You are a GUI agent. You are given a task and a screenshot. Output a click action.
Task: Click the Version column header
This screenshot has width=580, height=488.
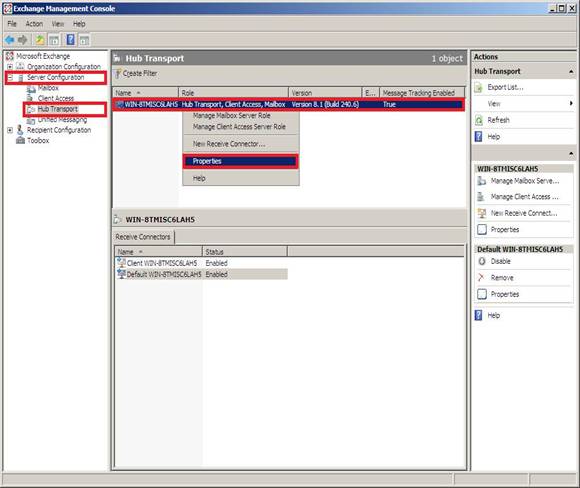[x=325, y=93]
